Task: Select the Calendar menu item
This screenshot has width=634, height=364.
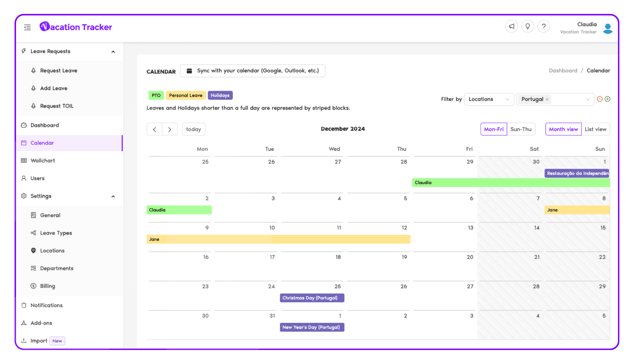Action: (42, 143)
